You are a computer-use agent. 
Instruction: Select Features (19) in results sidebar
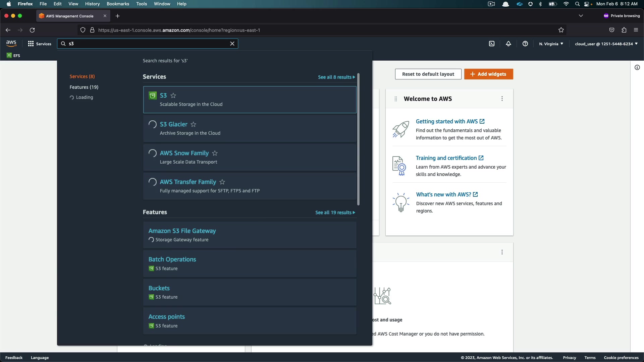coord(84,87)
